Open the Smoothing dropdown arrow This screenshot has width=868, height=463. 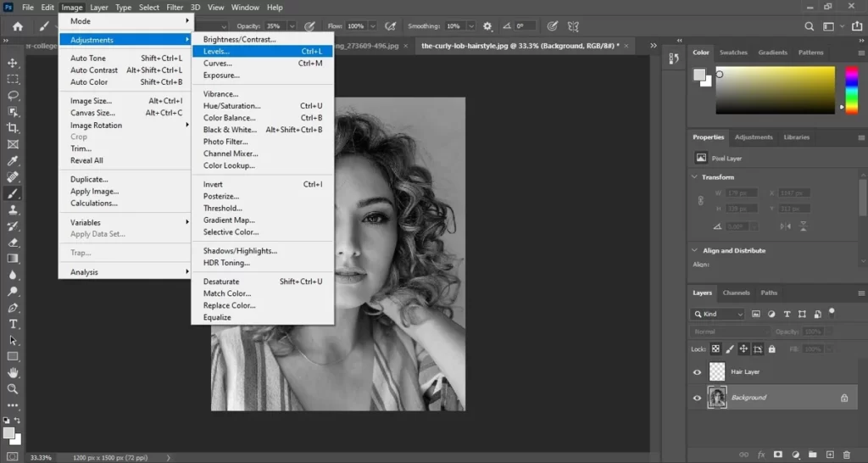(x=471, y=26)
